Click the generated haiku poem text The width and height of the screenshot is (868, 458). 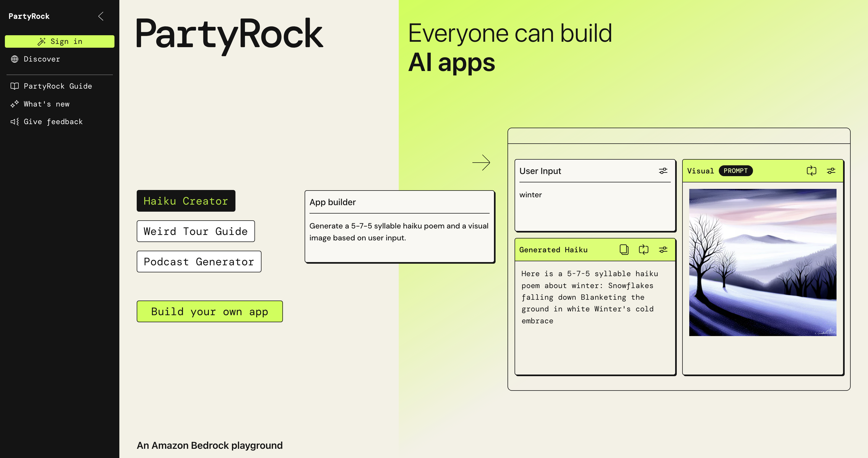click(590, 297)
